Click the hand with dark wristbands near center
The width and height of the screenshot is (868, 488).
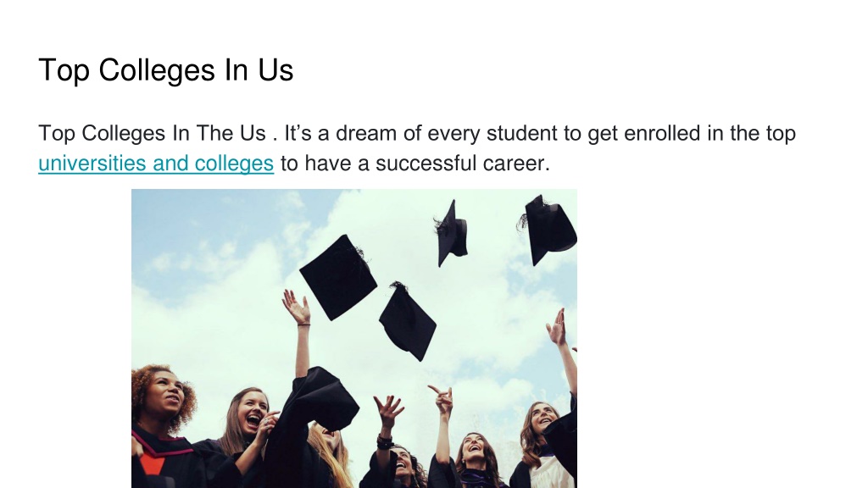387,420
